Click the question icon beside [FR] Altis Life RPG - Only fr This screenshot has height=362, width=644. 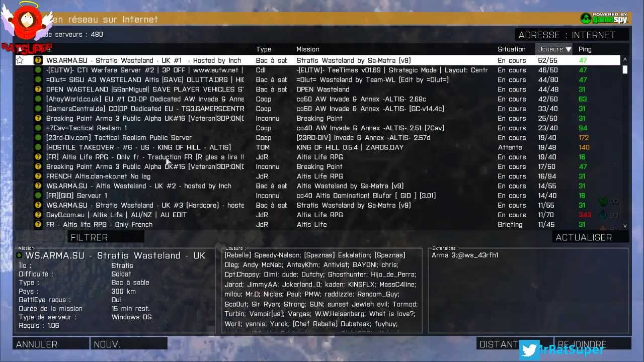38,157
